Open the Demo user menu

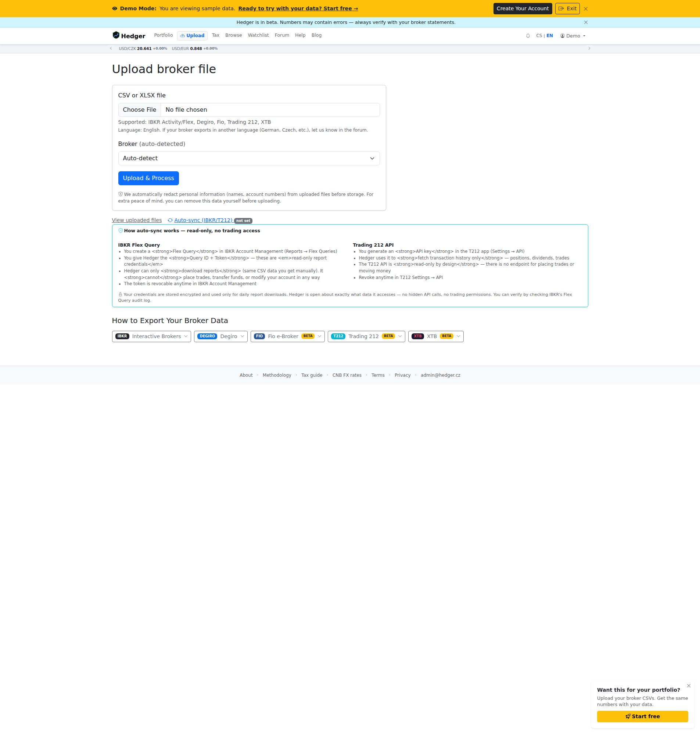(x=573, y=36)
